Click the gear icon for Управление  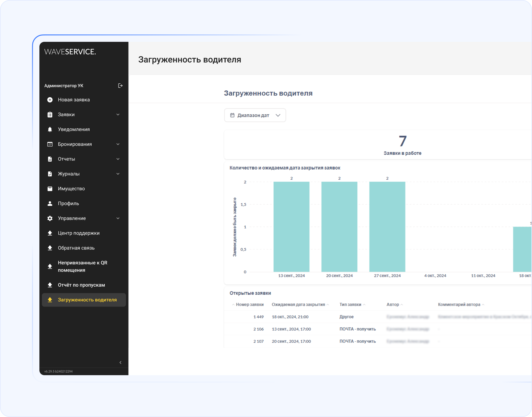50,219
